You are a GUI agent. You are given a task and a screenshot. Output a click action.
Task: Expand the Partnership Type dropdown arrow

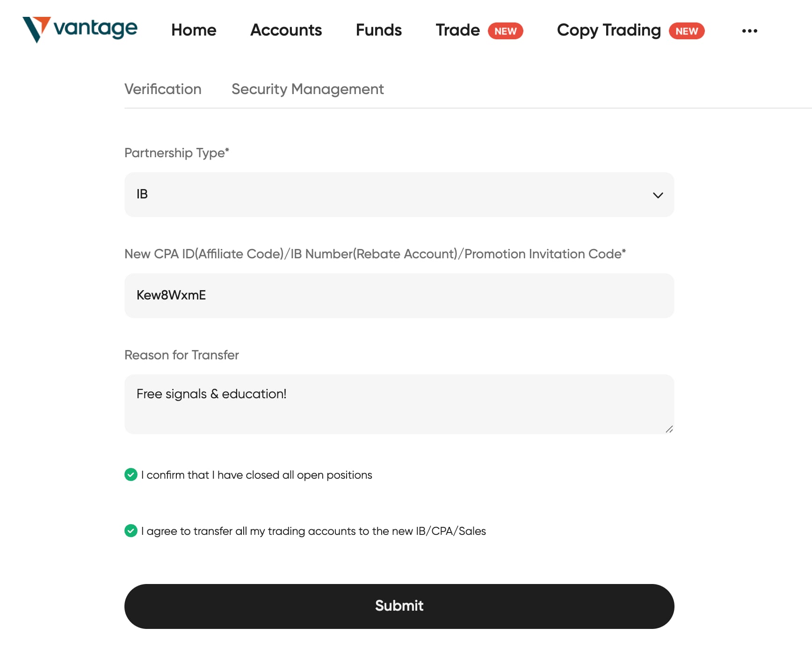(x=658, y=195)
